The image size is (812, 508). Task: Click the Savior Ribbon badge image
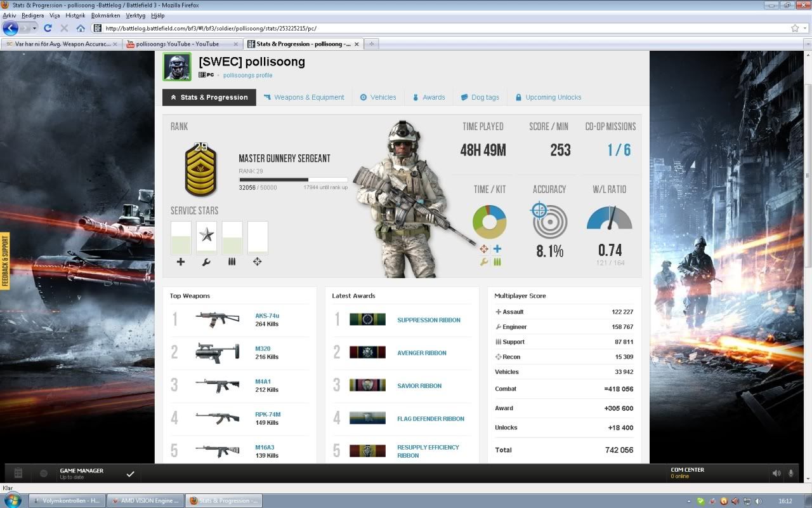pos(367,385)
